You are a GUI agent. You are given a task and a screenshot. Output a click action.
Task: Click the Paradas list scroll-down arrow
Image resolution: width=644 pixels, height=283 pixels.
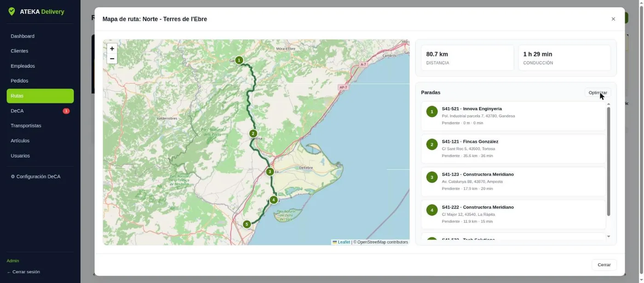pos(609,237)
